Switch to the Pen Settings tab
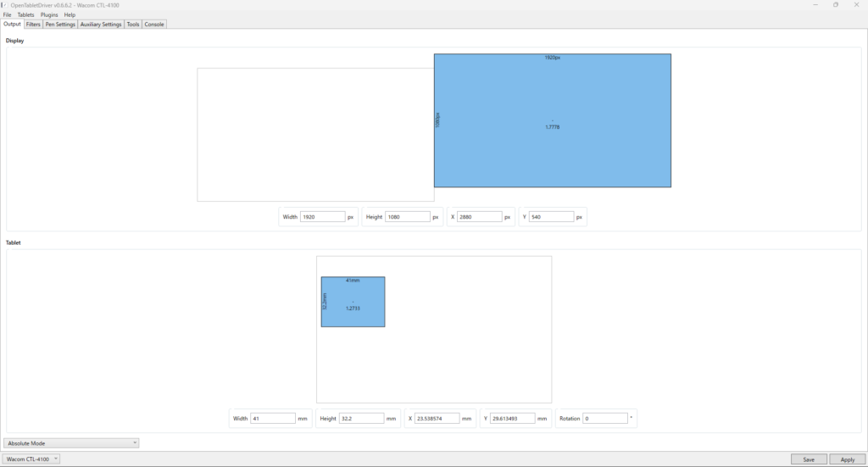The image size is (868, 467). tap(60, 25)
